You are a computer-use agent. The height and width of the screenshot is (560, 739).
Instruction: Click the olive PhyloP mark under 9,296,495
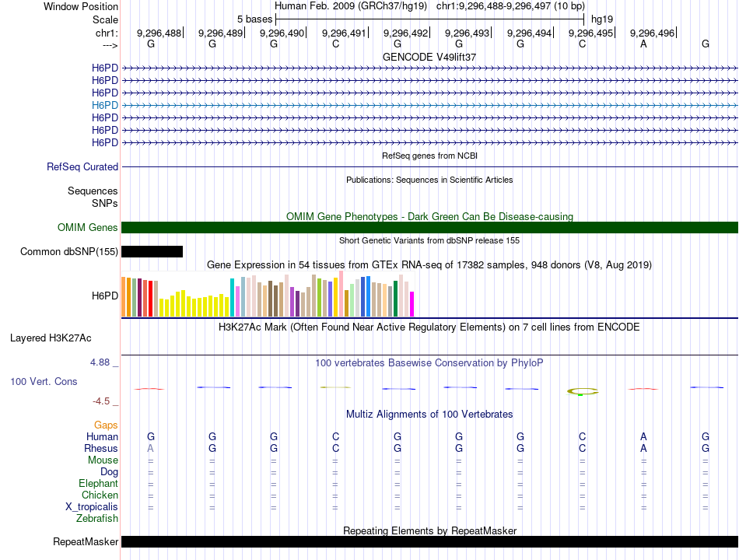pos(582,390)
